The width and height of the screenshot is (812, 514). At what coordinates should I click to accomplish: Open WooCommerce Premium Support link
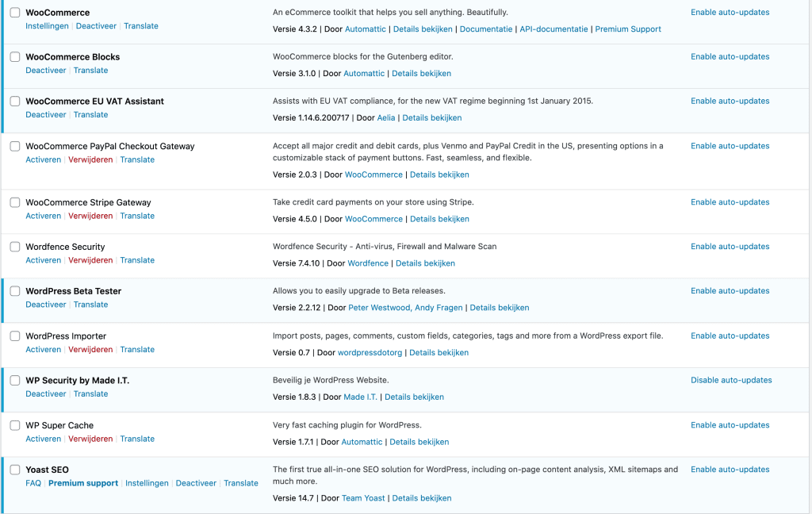tap(628, 29)
